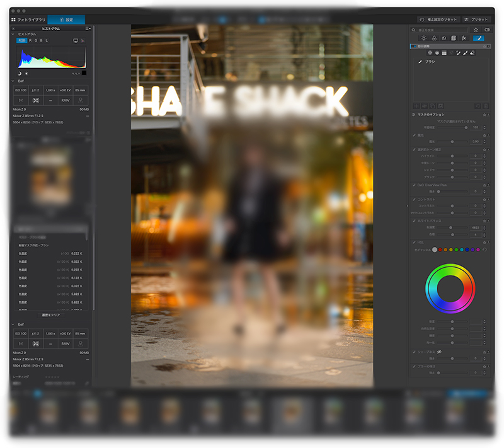504x448 pixels.
Task: Click the color temperature 4822 stepper
Action: 484,227
